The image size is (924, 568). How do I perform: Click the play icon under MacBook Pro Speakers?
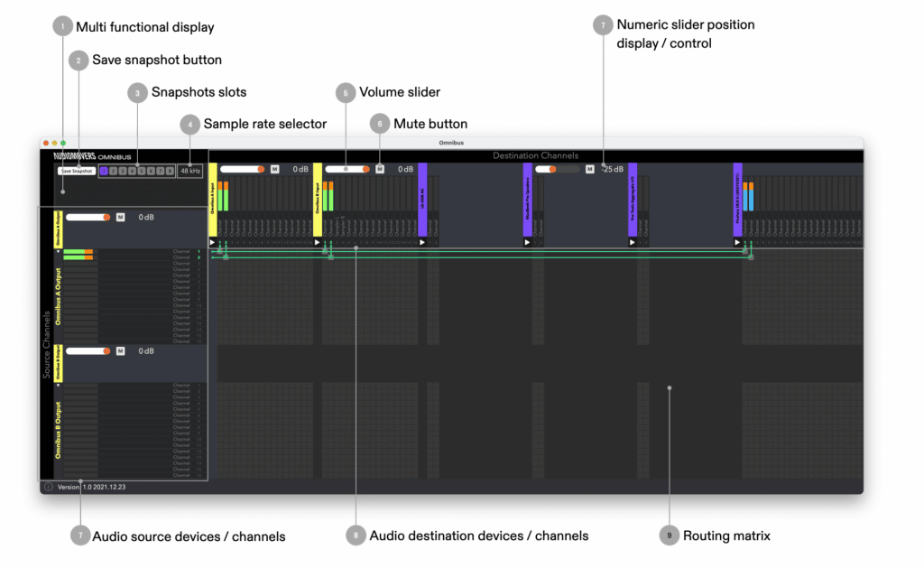click(525, 242)
